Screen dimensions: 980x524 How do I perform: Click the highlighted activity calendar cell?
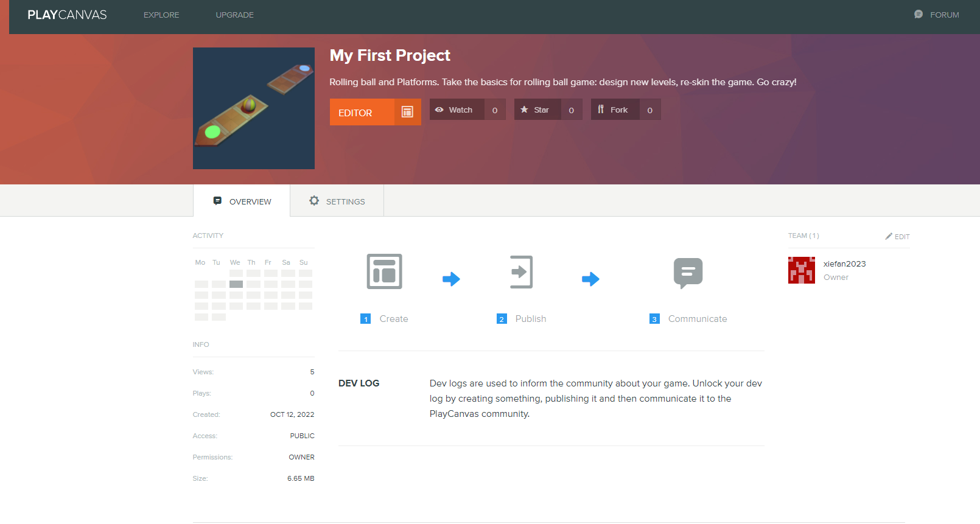tap(236, 284)
